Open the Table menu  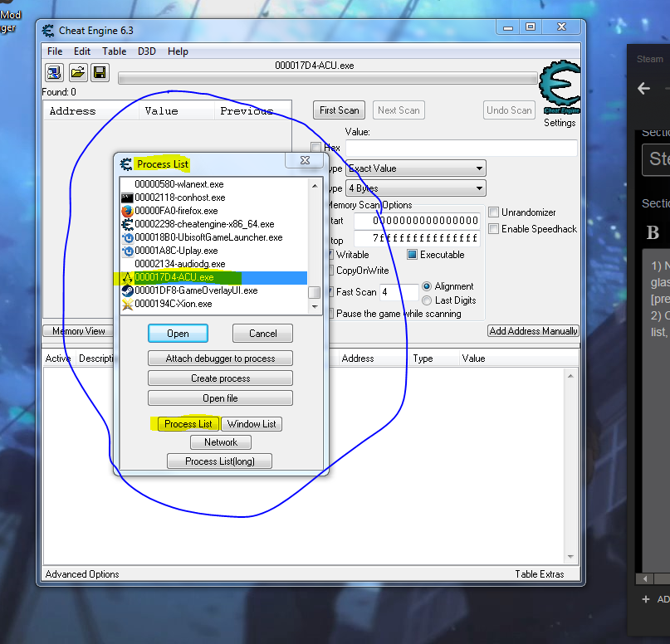click(114, 51)
